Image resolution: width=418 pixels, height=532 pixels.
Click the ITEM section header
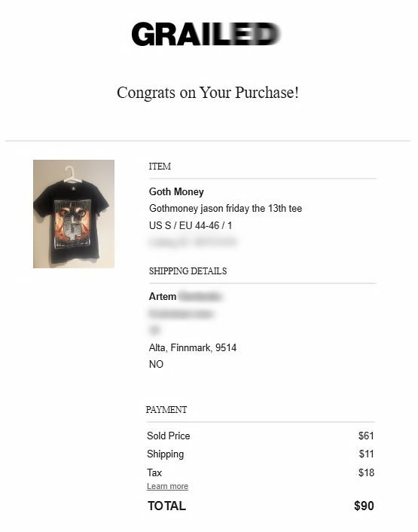tap(160, 167)
